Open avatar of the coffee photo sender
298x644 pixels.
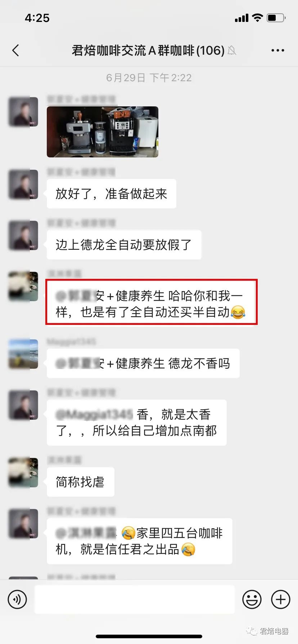23,111
